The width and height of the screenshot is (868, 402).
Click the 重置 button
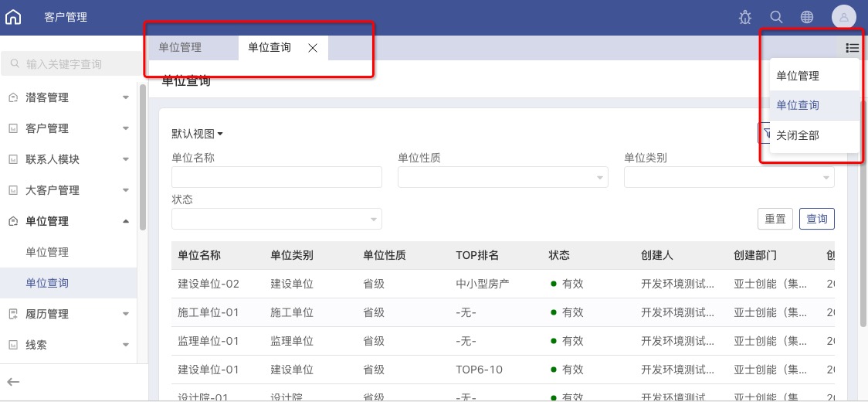(x=775, y=219)
